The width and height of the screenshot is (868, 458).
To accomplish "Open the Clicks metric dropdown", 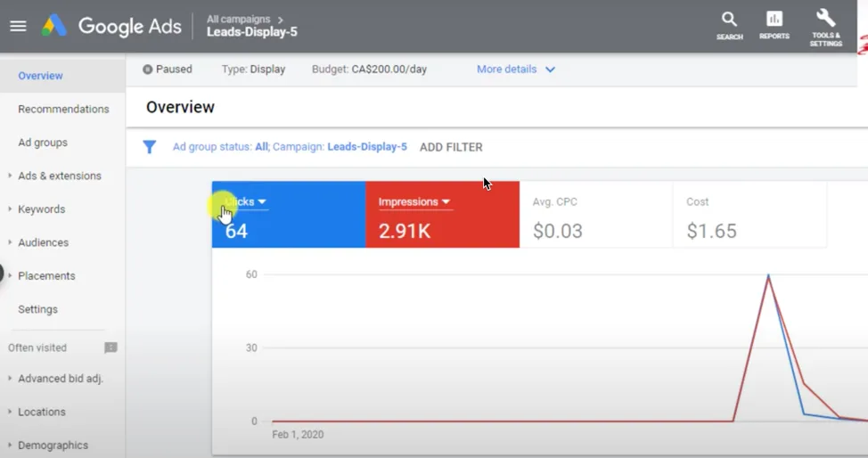I will 246,201.
